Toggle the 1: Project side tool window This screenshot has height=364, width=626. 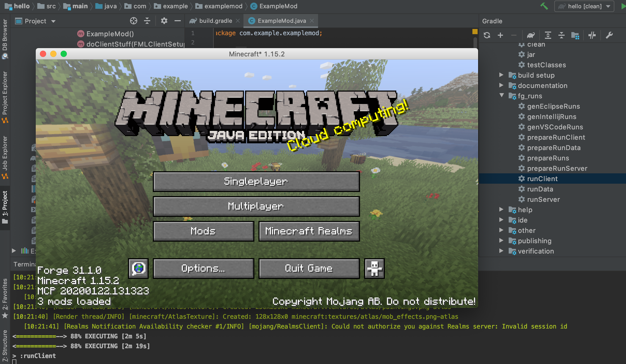[5, 207]
